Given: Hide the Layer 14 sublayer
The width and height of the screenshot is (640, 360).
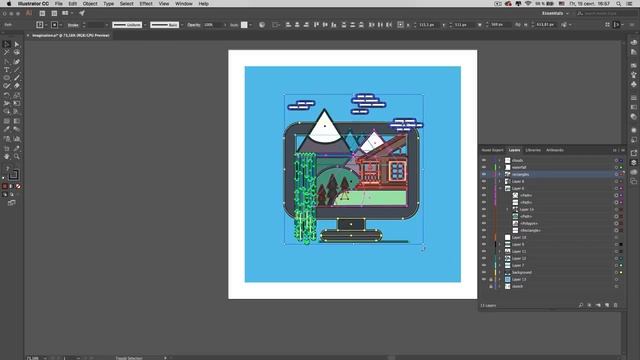Looking at the screenshot, I should tap(484, 209).
